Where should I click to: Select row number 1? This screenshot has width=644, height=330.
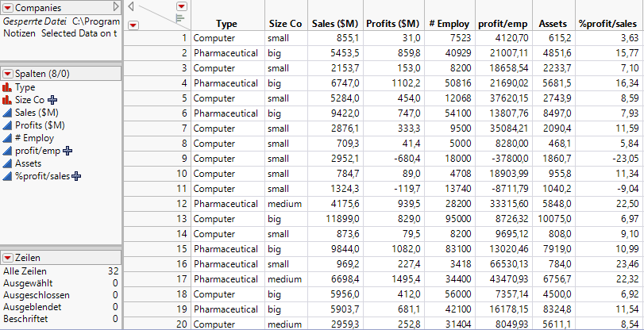point(157,38)
